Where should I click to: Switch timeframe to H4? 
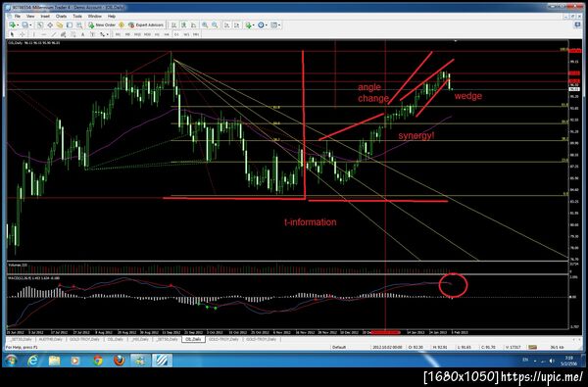pos(167,34)
